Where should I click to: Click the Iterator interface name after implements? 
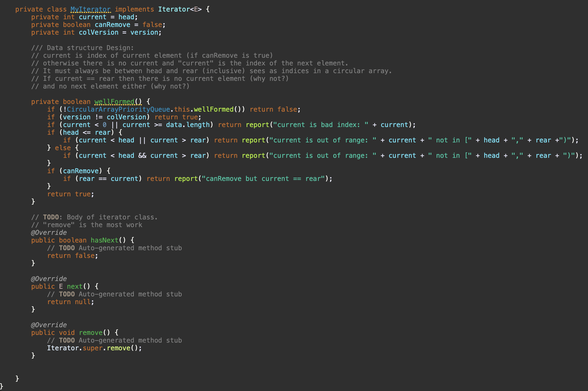pyautogui.click(x=174, y=9)
